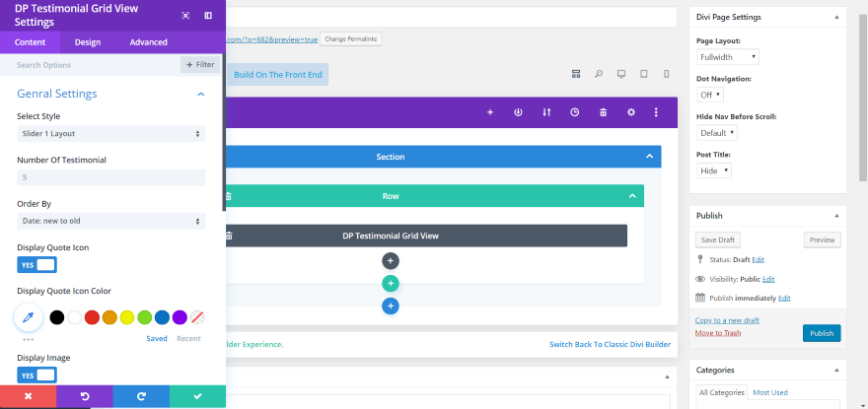This screenshot has width=868, height=409.
Task: Discard changes with red X button
Action: (29, 396)
